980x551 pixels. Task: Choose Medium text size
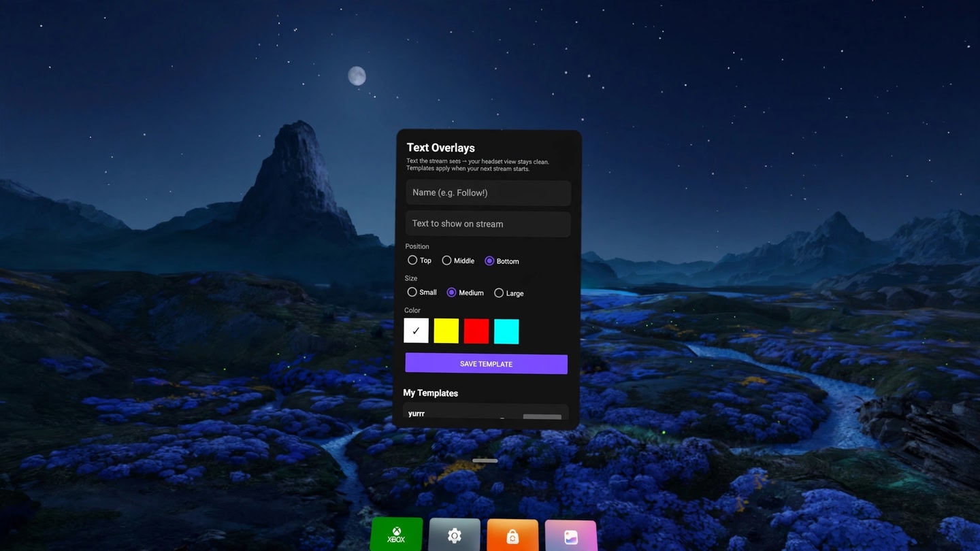[451, 293]
